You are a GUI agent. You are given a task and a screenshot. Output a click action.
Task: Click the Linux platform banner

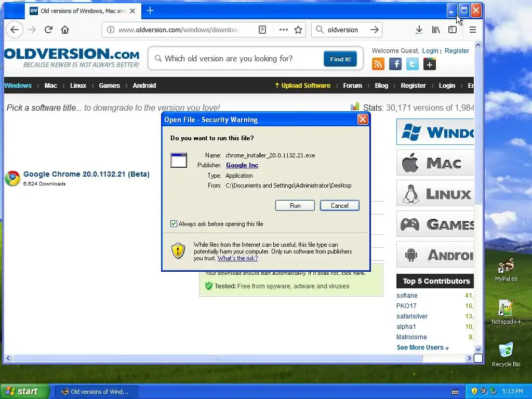point(435,193)
